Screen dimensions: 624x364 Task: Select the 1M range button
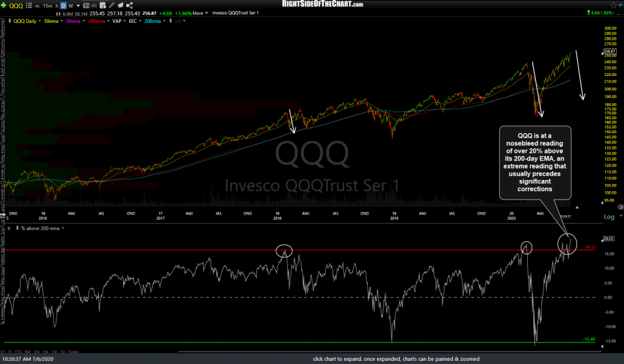pos(45,352)
